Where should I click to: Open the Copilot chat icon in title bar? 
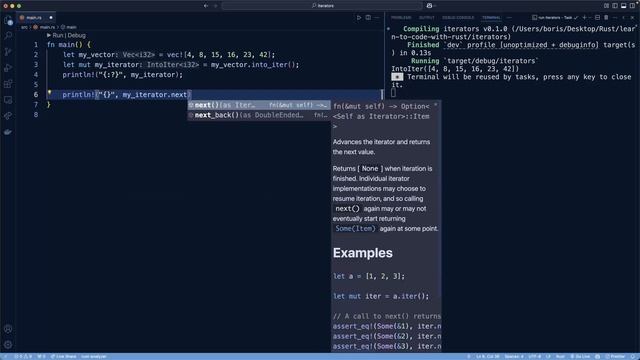point(429,6)
